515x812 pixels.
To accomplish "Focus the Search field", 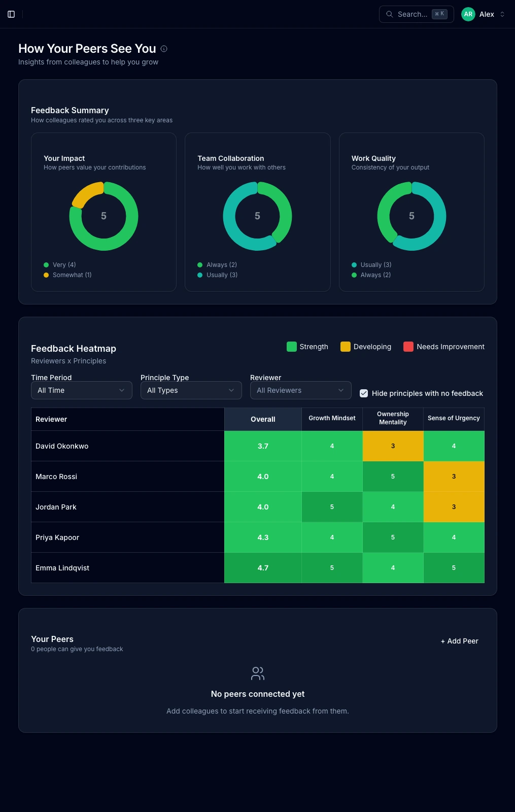I will (417, 14).
